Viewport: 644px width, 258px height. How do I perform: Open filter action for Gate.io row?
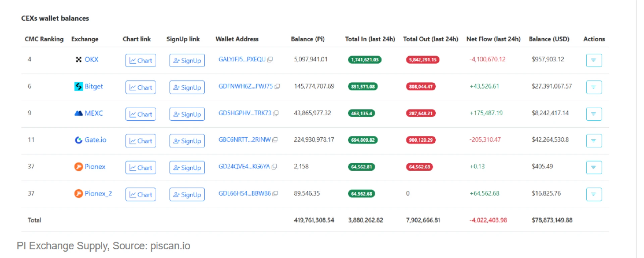pyautogui.click(x=593, y=141)
